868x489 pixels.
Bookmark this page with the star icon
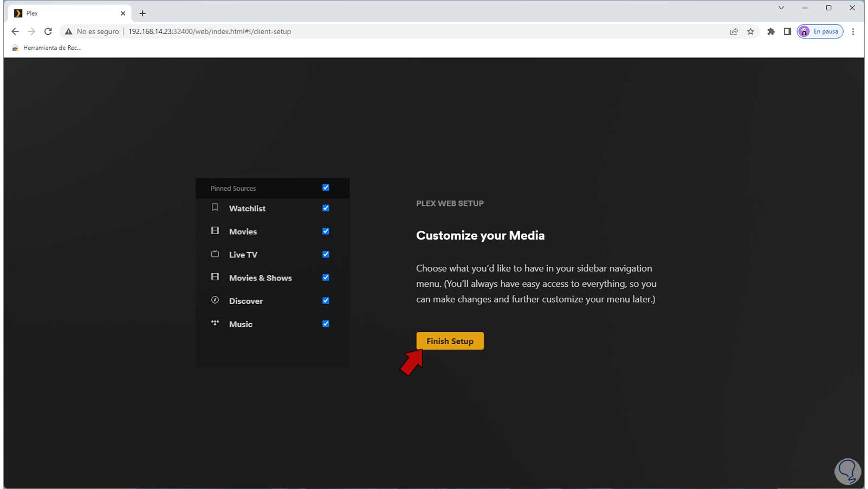(x=750, y=31)
